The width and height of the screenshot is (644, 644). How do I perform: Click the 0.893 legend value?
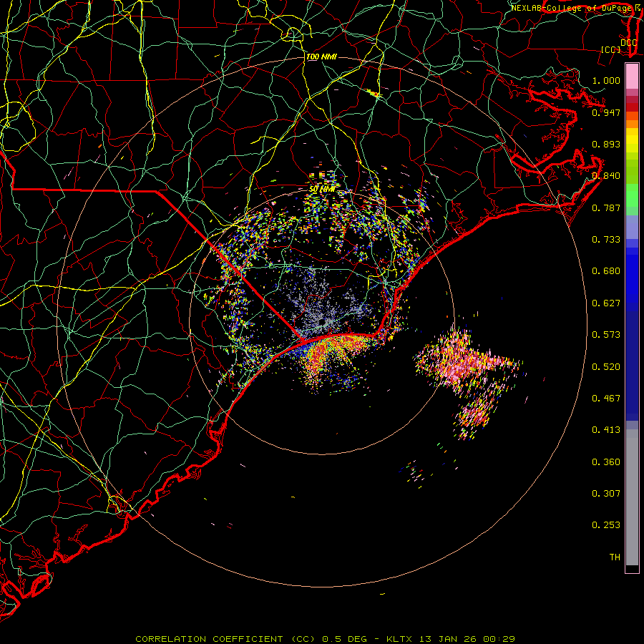tap(606, 144)
